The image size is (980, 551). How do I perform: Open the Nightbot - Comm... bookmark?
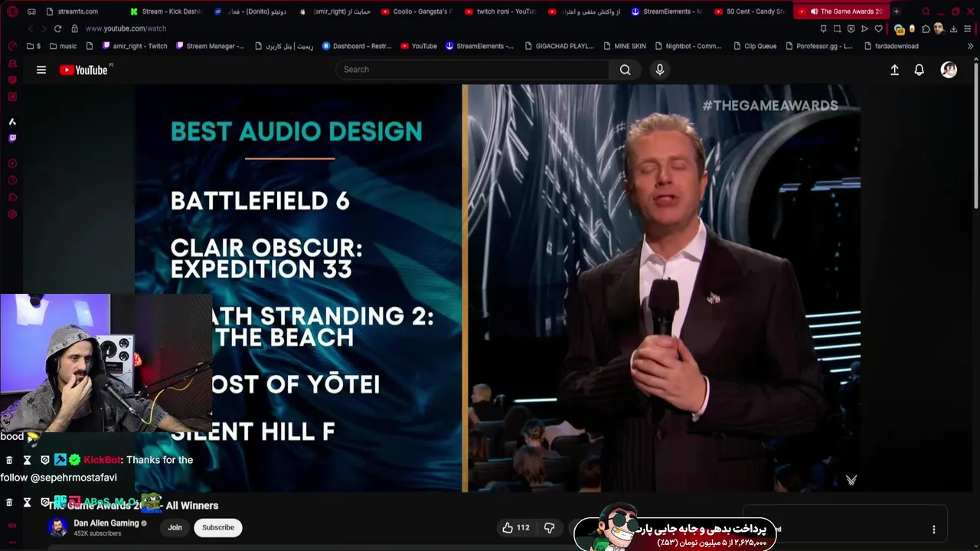(x=688, y=46)
